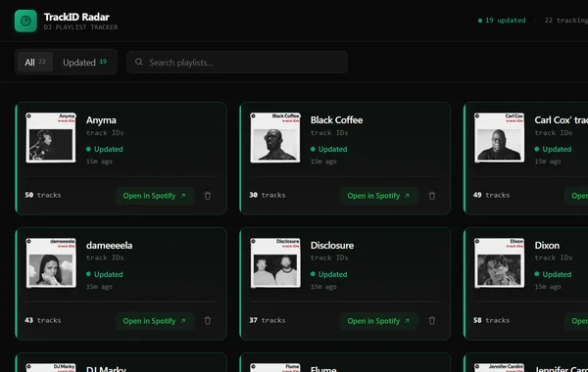The image size is (588, 372).
Task: Delete the Black Coffee playlist
Action: 431,196
